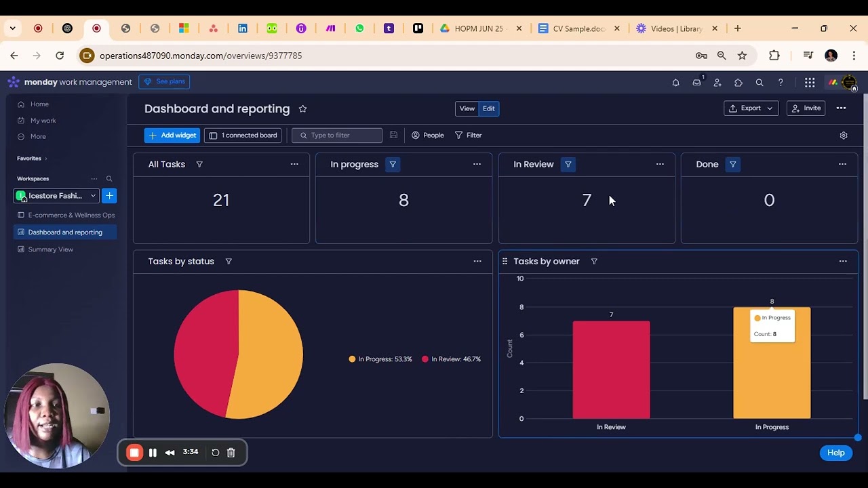Open the three-dot dashboard options menu
Image resolution: width=868 pixels, height=488 pixels.
(x=841, y=108)
